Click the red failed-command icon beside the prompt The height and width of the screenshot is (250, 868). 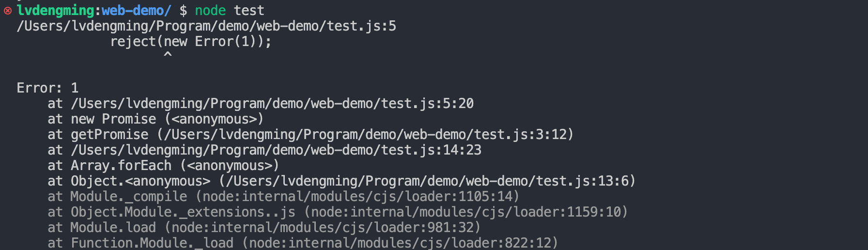coord(7,11)
